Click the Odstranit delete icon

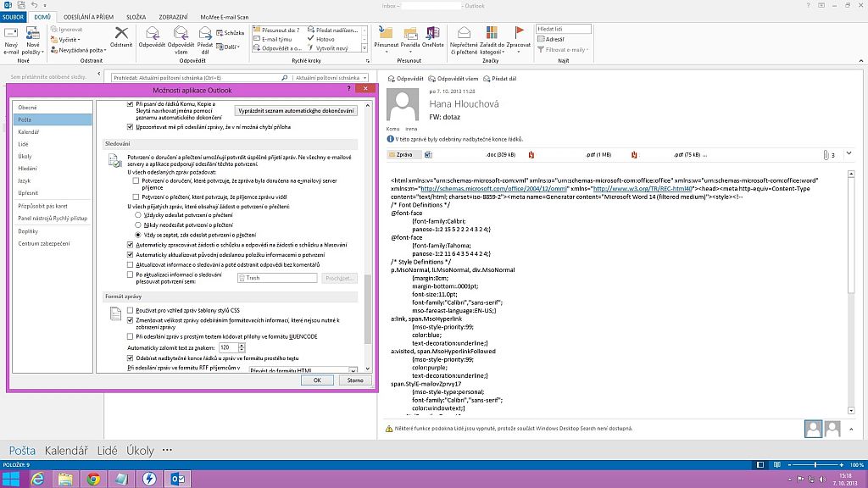(x=120, y=35)
